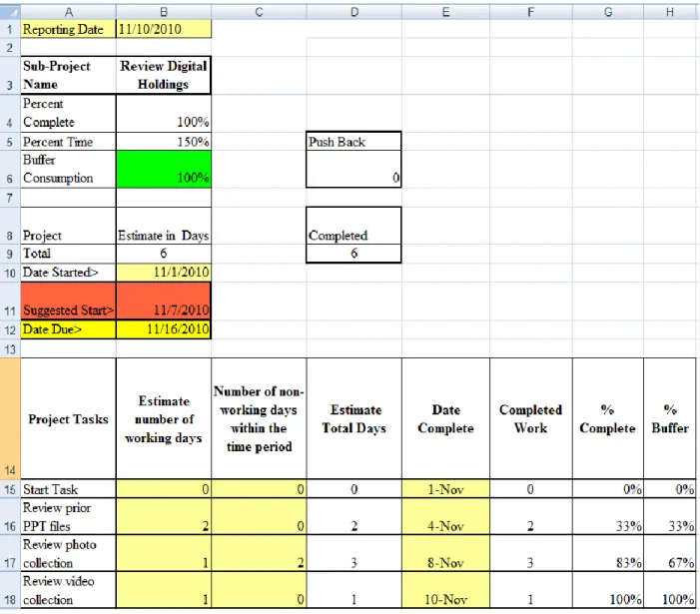
Task: Click the Buffer Consumption label
Action: (x=68, y=169)
